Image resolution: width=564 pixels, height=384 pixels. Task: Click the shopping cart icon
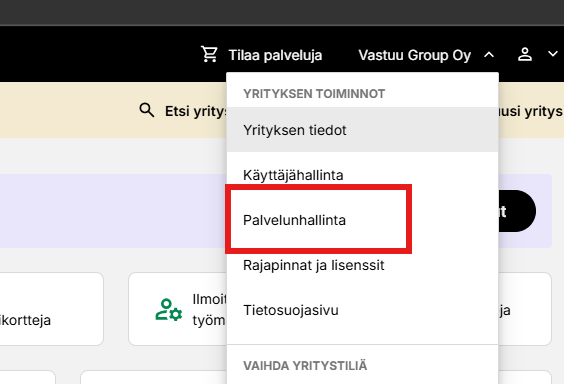[x=209, y=55]
